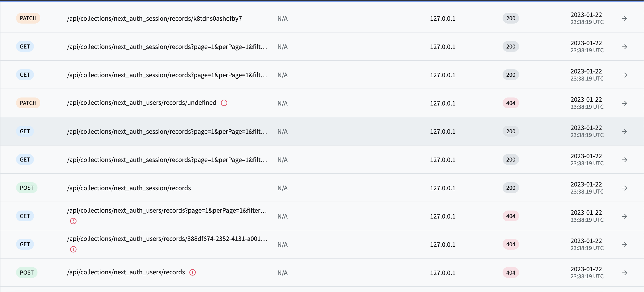Open details arrow on the last POST 404 row
Image resolution: width=644 pixels, height=292 pixels.
click(x=625, y=272)
